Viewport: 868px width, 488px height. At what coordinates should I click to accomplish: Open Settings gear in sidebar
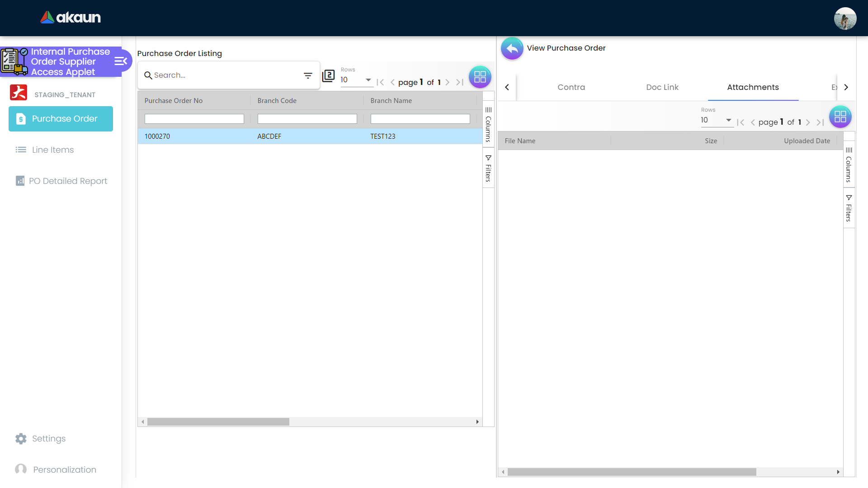click(21, 439)
